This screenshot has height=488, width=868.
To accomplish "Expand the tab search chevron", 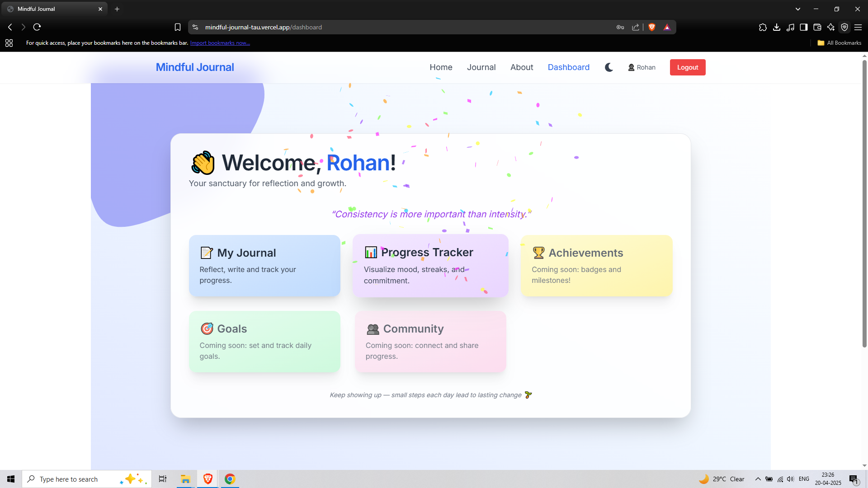I will click(x=798, y=9).
